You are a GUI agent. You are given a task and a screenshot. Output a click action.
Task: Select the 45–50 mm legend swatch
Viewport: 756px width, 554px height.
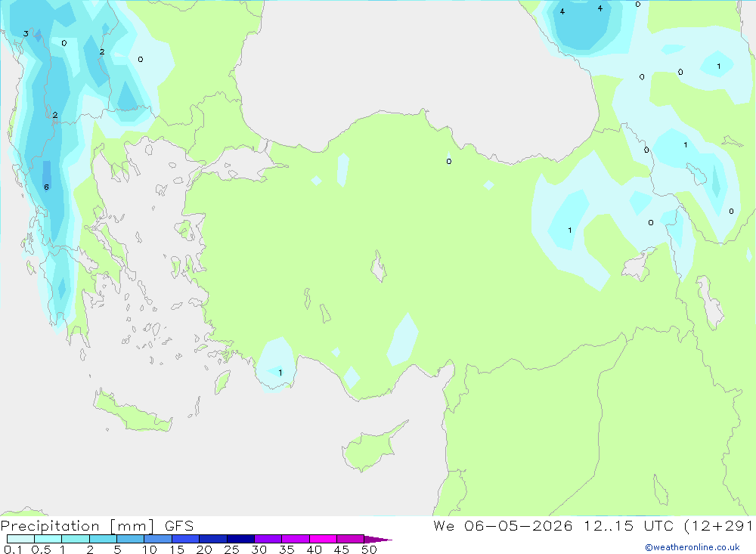(350, 539)
